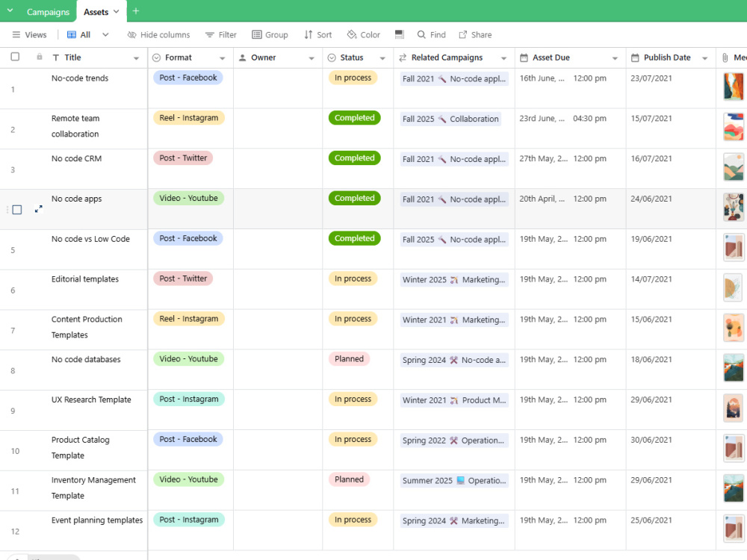Click the Find magnifier icon

(421, 35)
